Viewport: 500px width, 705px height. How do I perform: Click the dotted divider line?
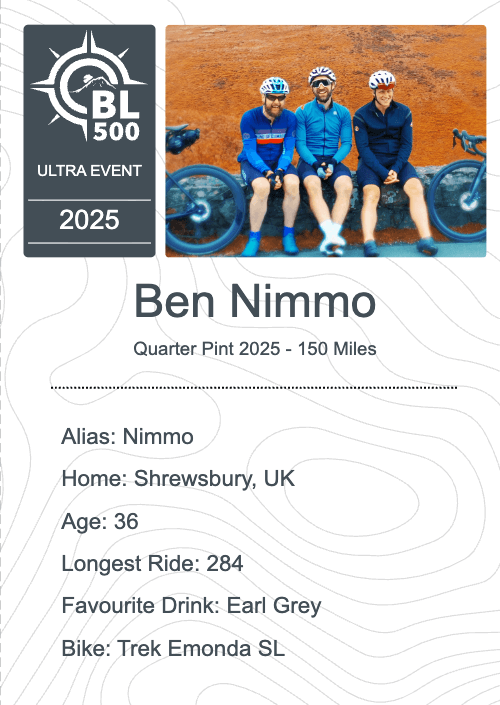(x=254, y=387)
